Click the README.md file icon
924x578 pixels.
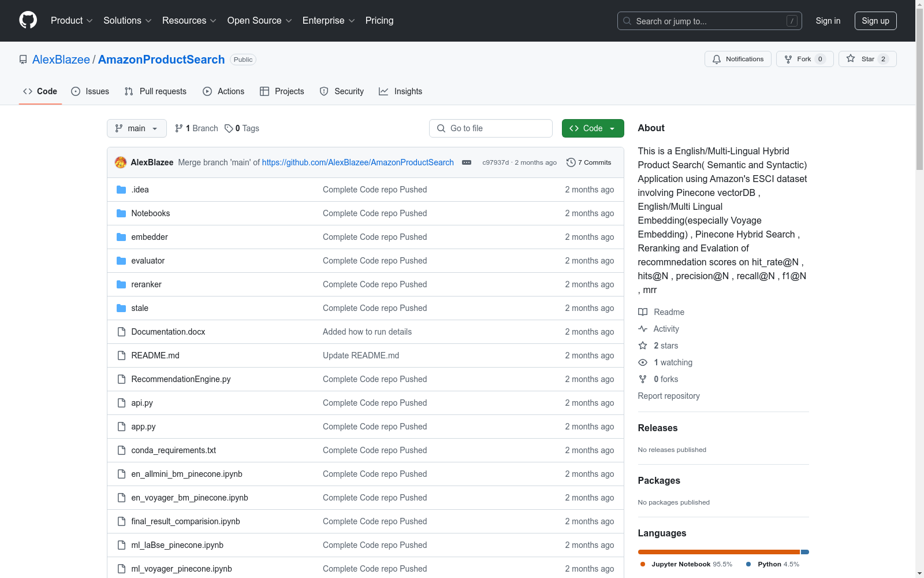121,355
